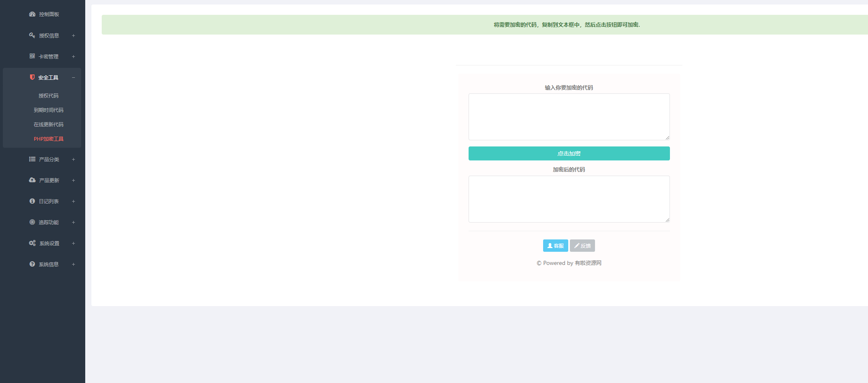868x383 pixels.
Task: Open the 授权代码 submenu item
Action: (49, 95)
